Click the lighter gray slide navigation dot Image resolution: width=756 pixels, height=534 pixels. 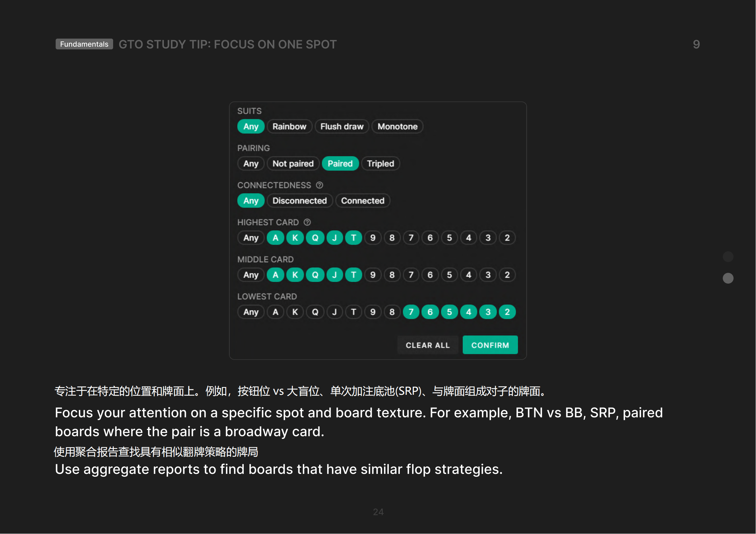[728, 278]
